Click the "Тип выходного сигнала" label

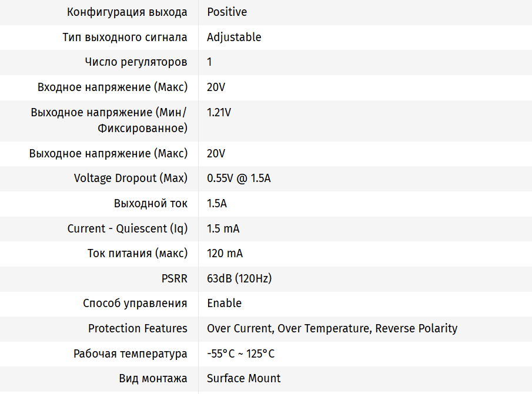[x=125, y=37]
